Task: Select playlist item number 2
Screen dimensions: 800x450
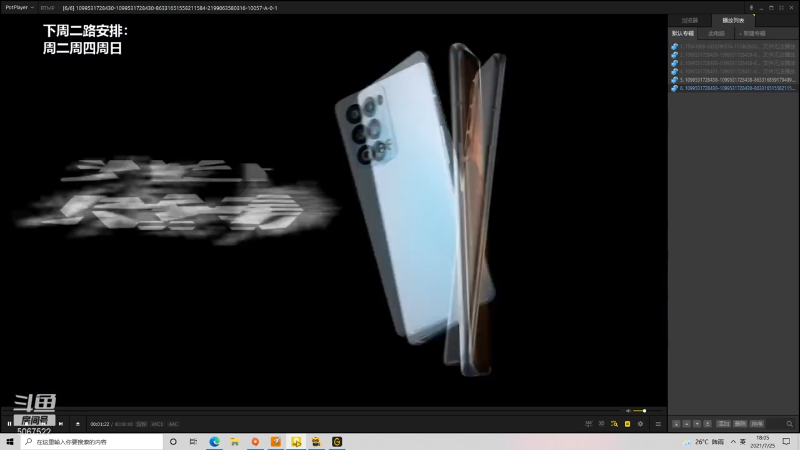Action: tap(734, 55)
